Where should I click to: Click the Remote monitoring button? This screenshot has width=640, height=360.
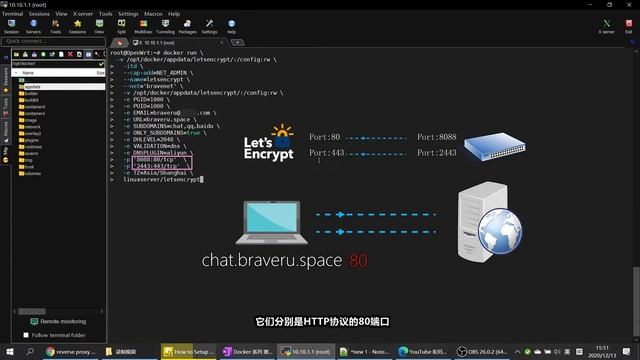59,322
